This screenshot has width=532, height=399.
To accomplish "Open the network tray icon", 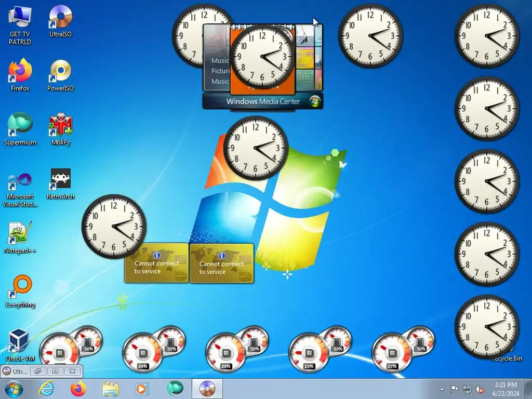I will pyautogui.click(x=467, y=389).
